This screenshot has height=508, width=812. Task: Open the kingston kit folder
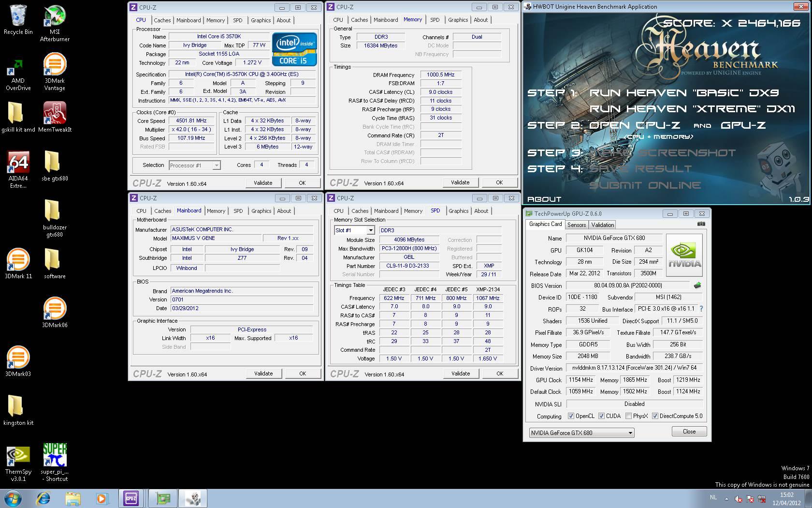tap(18, 410)
